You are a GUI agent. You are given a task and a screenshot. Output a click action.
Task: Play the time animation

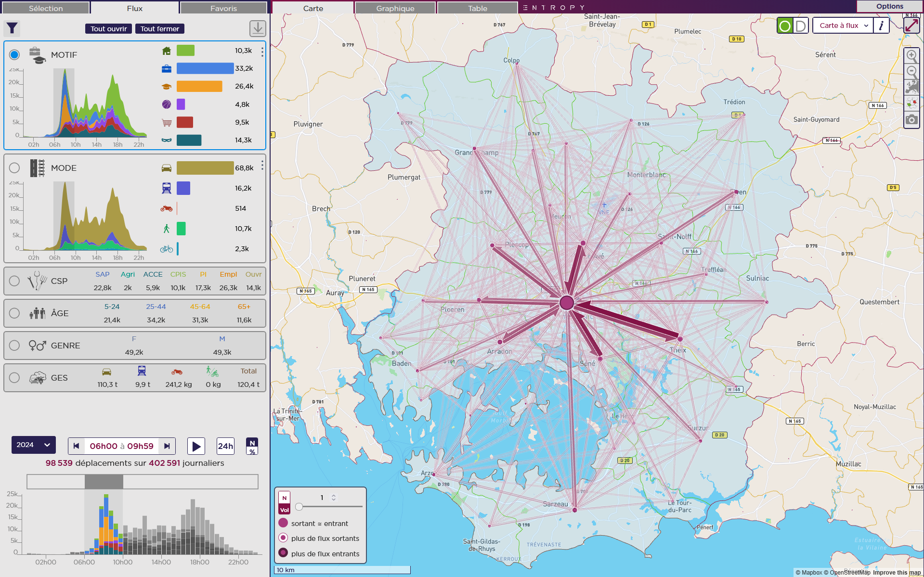click(196, 446)
